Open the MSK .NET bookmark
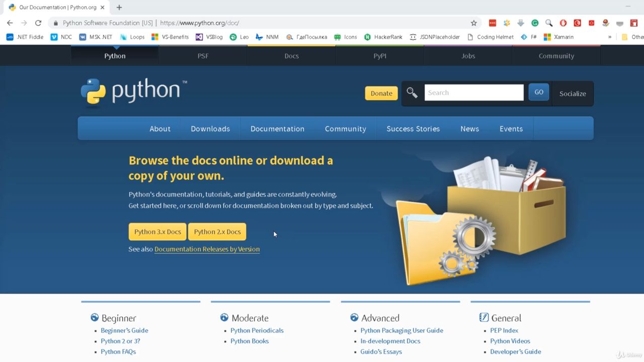Image resolution: width=644 pixels, height=362 pixels. tap(96, 37)
